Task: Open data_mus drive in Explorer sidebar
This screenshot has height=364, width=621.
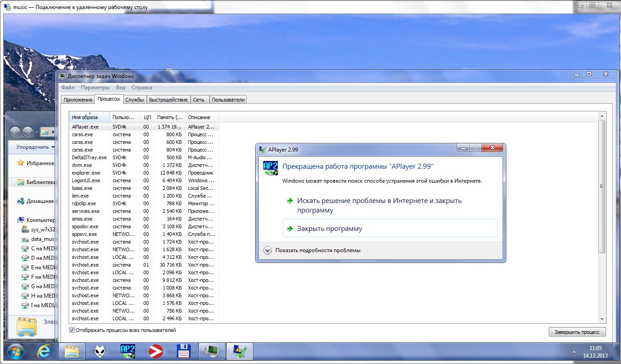Action: pos(38,239)
